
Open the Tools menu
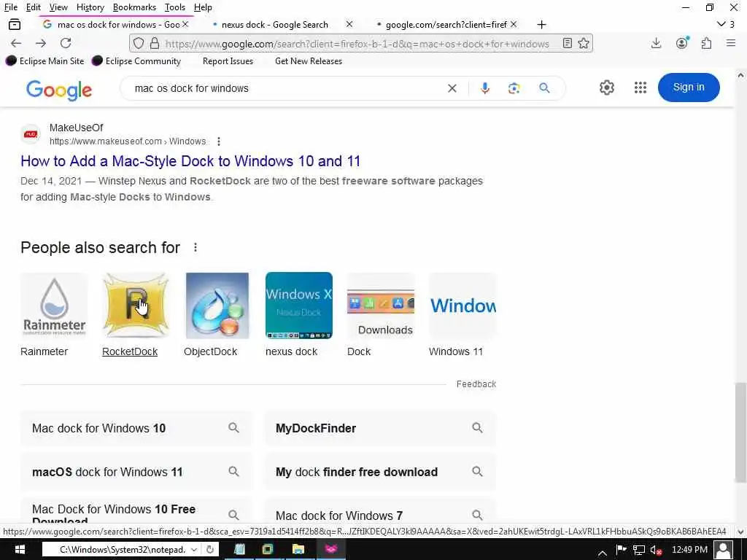[175, 7]
